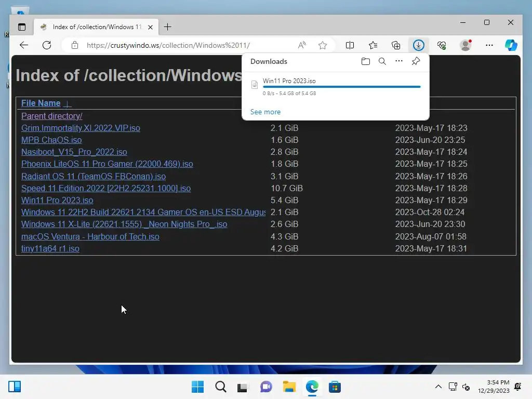
Task: Click Microsoft Edge taskbar icon
Action: [312, 387]
